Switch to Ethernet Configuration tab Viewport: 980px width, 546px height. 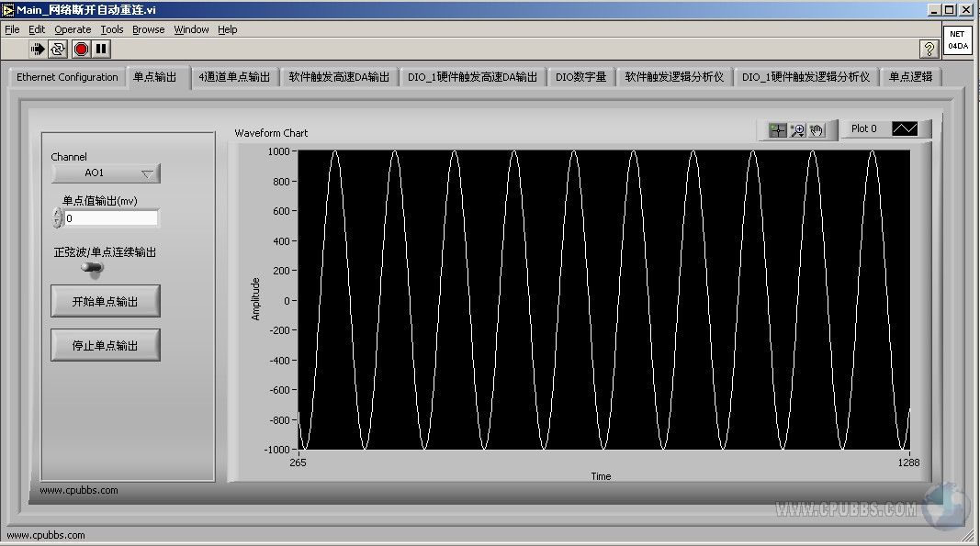pyautogui.click(x=67, y=77)
